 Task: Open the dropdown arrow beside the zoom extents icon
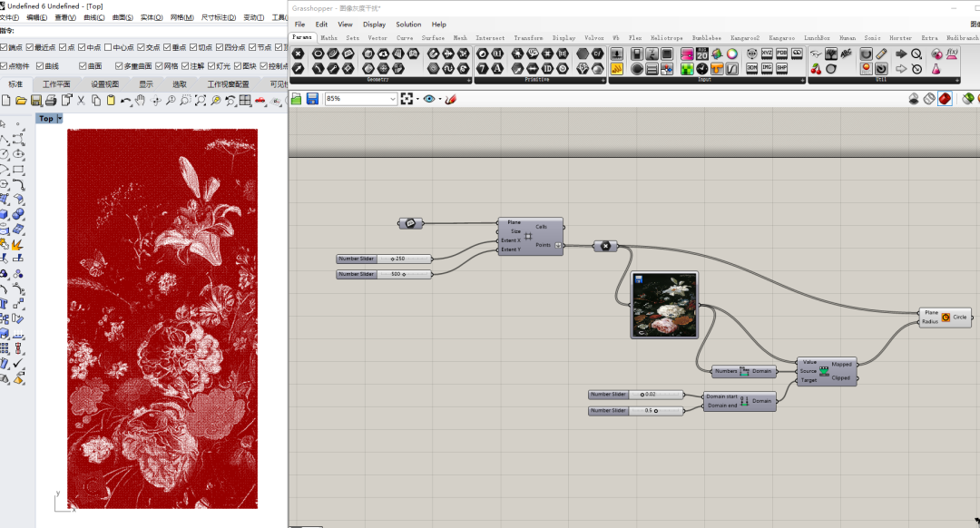point(417,99)
